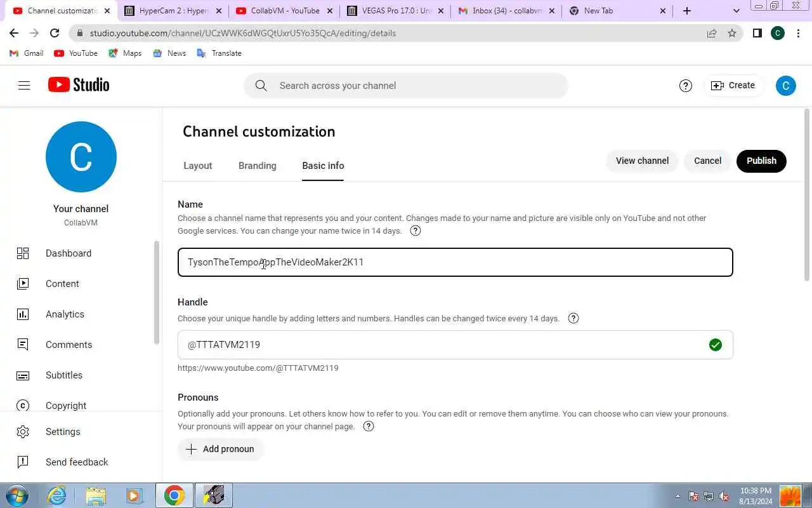Open the Maps bookmark
This screenshot has height=508, width=812.
click(125, 53)
